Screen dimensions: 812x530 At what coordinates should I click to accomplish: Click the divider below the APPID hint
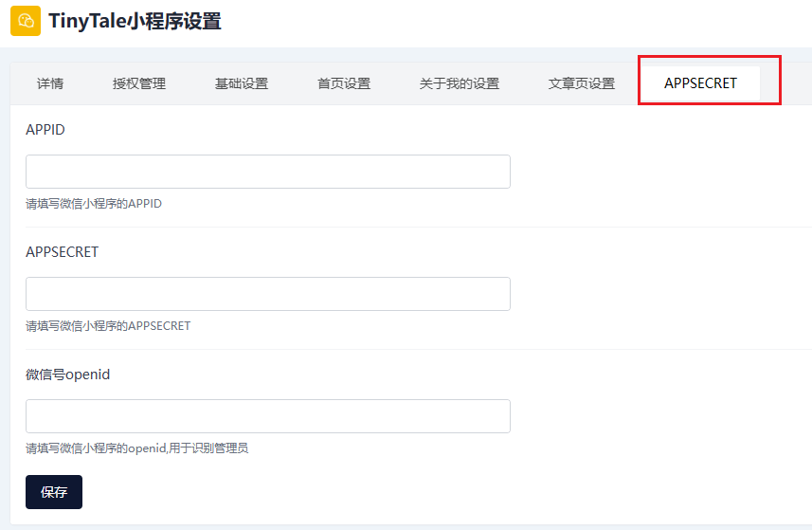(419, 227)
